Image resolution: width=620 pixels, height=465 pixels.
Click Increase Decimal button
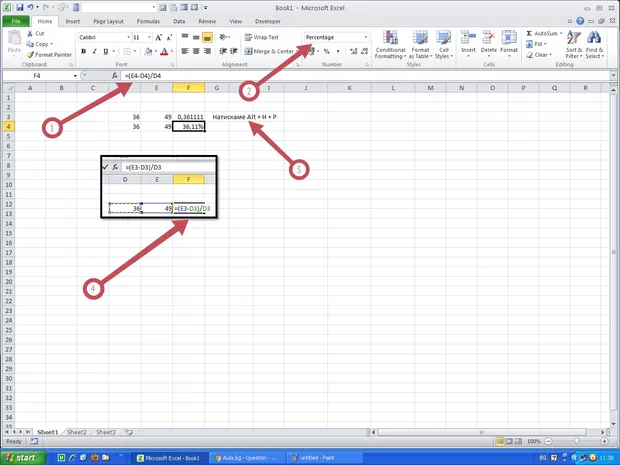pyautogui.click(x=353, y=51)
